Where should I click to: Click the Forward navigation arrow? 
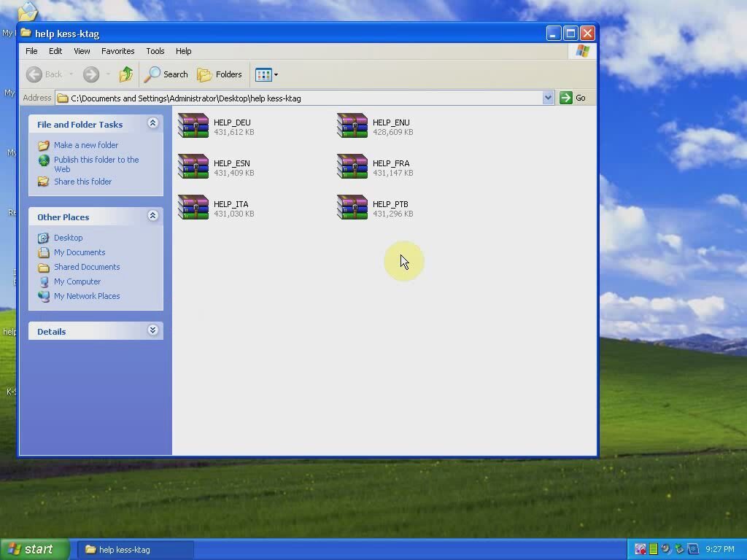91,74
